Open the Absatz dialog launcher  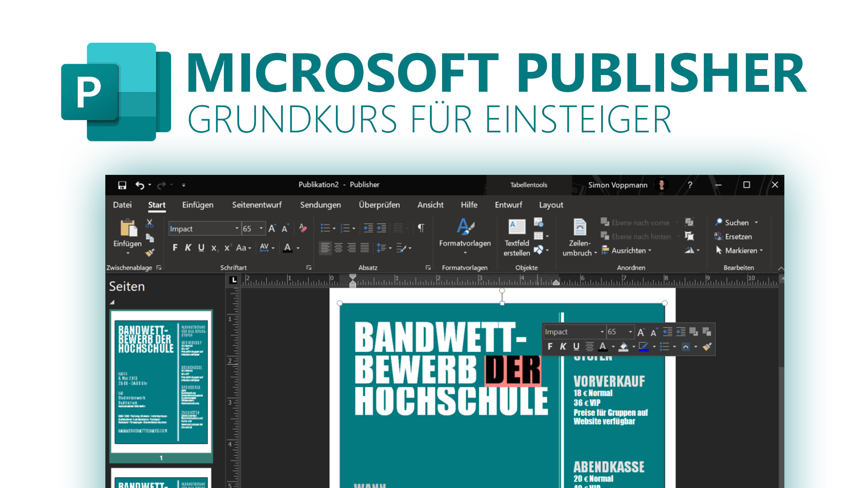[428, 267]
